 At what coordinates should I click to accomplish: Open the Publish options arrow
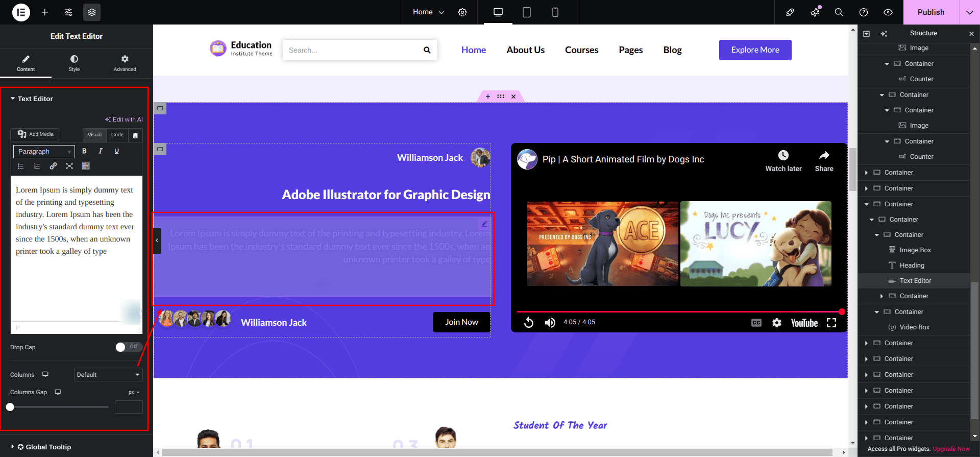click(x=970, y=12)
